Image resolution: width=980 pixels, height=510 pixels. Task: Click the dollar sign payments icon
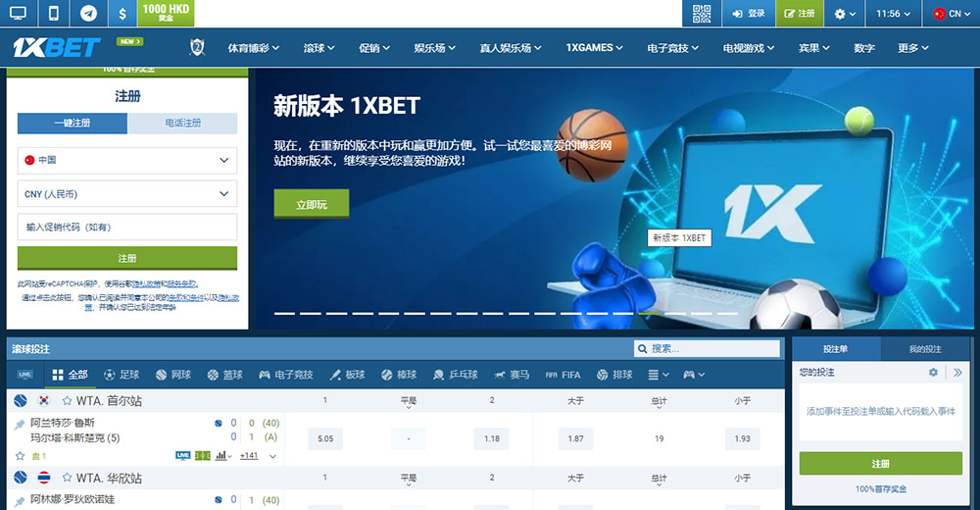[122, 13]
